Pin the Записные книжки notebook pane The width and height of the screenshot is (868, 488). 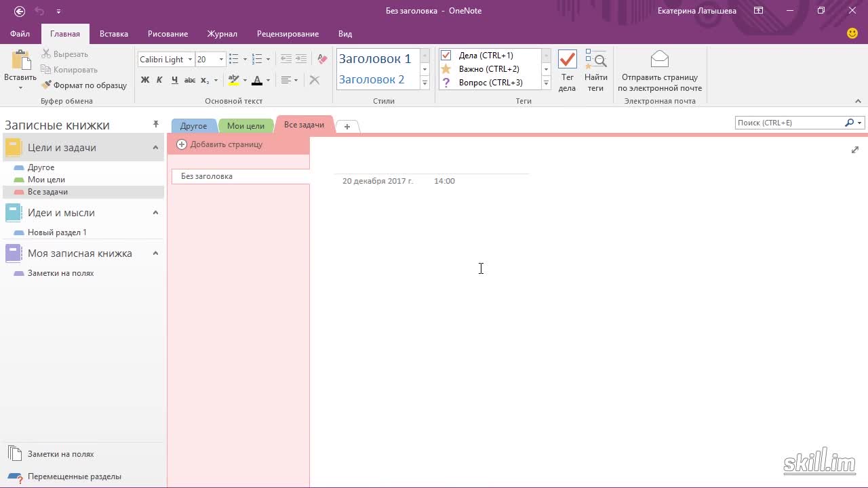tap(155, 125)
